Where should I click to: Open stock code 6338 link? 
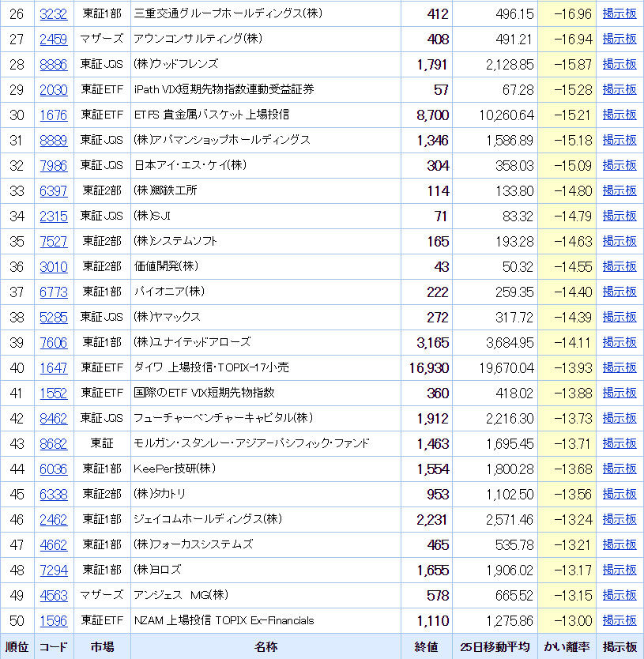[54, 495]
